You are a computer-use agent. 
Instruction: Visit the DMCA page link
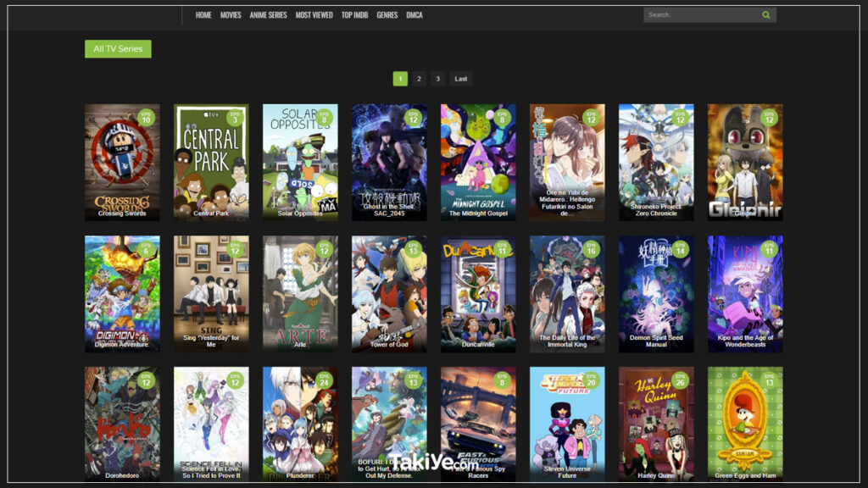[x=414, y=15]
